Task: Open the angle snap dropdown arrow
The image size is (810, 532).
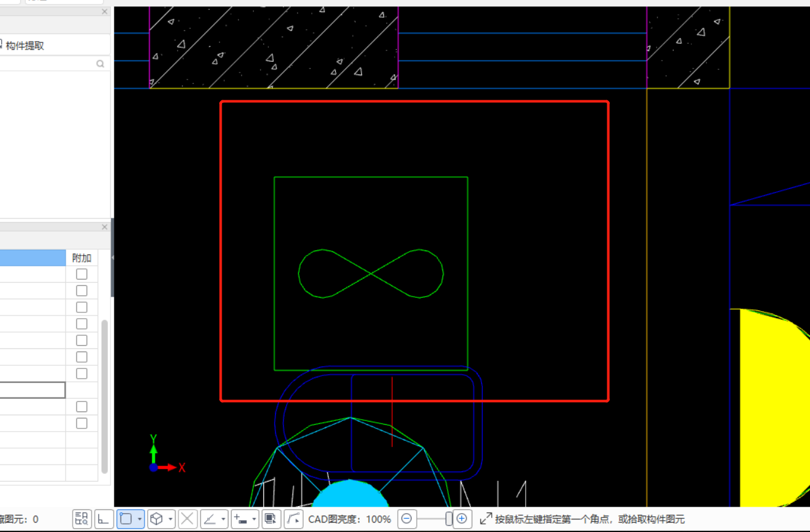Action: pyautogui.click(x=223, y=519)
